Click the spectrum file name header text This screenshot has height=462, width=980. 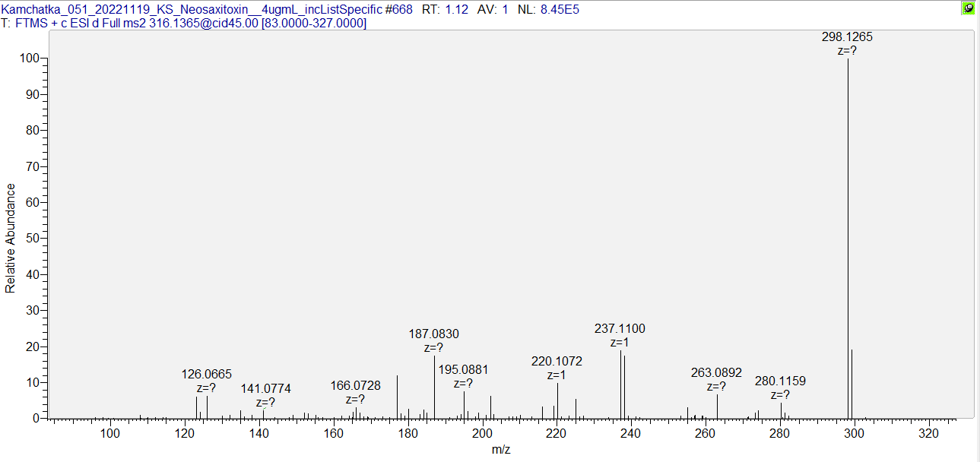pyautogui.click(x=190, y=9)
